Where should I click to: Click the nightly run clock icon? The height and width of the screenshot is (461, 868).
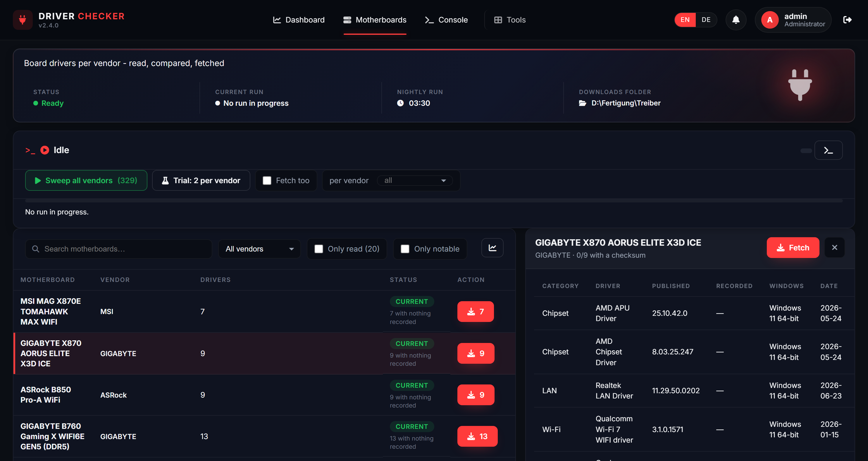coord(400,103)
